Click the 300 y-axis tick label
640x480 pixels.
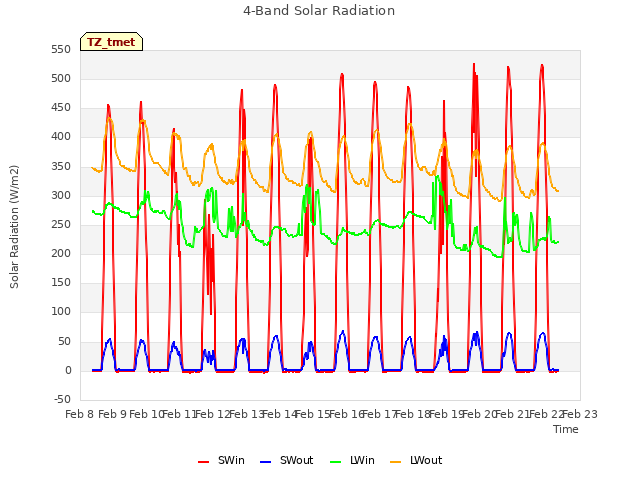tap(61, 195)
